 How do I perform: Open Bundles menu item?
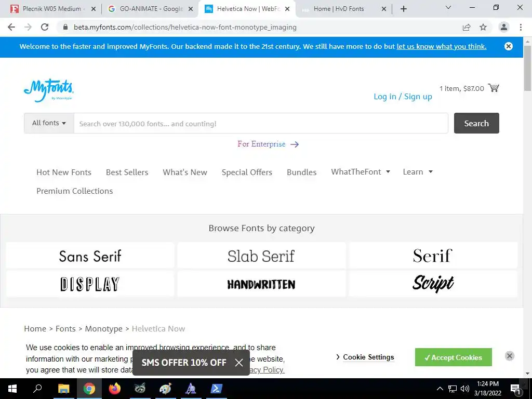tap(302, 172)
